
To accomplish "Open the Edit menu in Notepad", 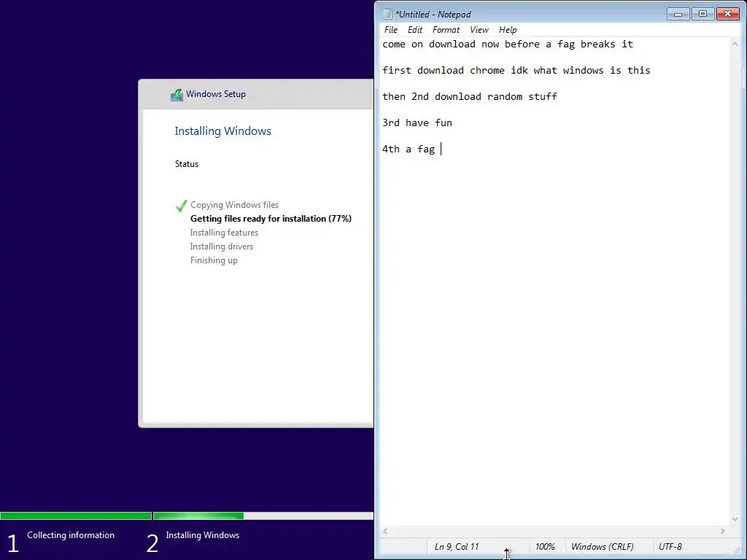I will [x=414, y=29].
